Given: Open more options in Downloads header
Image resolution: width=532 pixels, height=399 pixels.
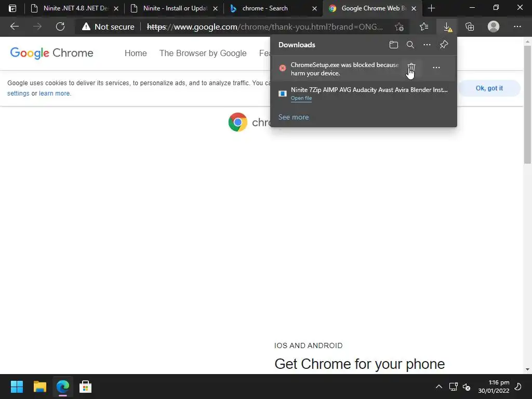Looking at the screenshot, I should (427, 45).
